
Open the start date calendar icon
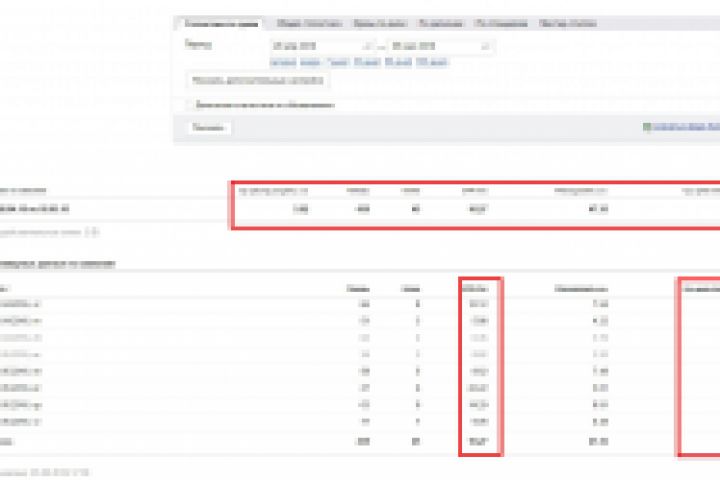pyautogui.click(x=369, y=46)
